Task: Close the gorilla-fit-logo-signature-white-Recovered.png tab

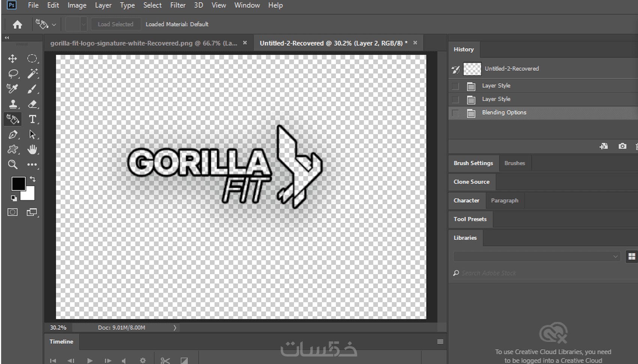Action: point(245,43)
